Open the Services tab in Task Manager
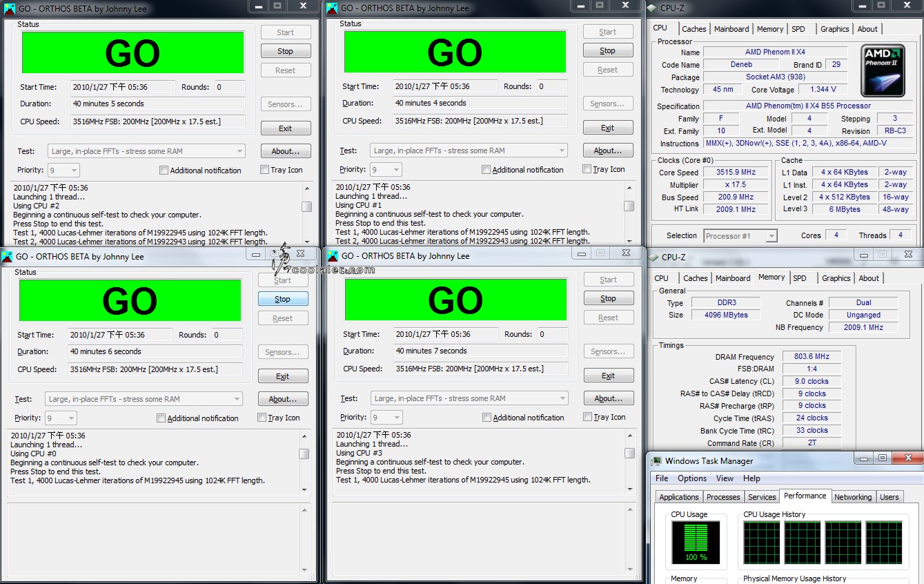This screenshot has width=924, height=584. pos(762,497)
